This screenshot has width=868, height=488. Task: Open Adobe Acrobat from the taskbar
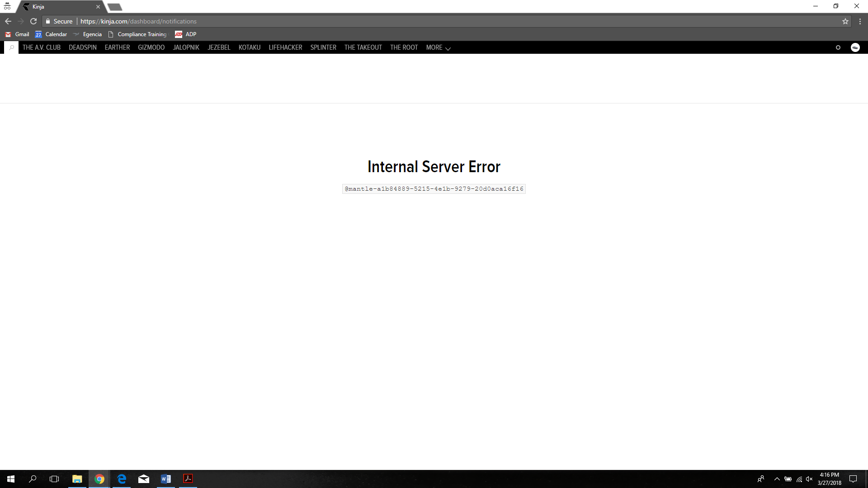[188, 479]
